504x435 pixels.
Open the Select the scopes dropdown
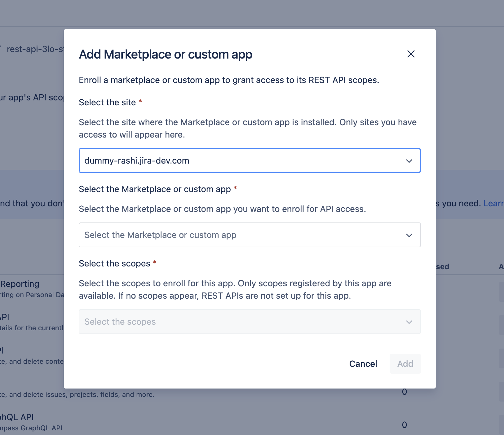(217, 322)
